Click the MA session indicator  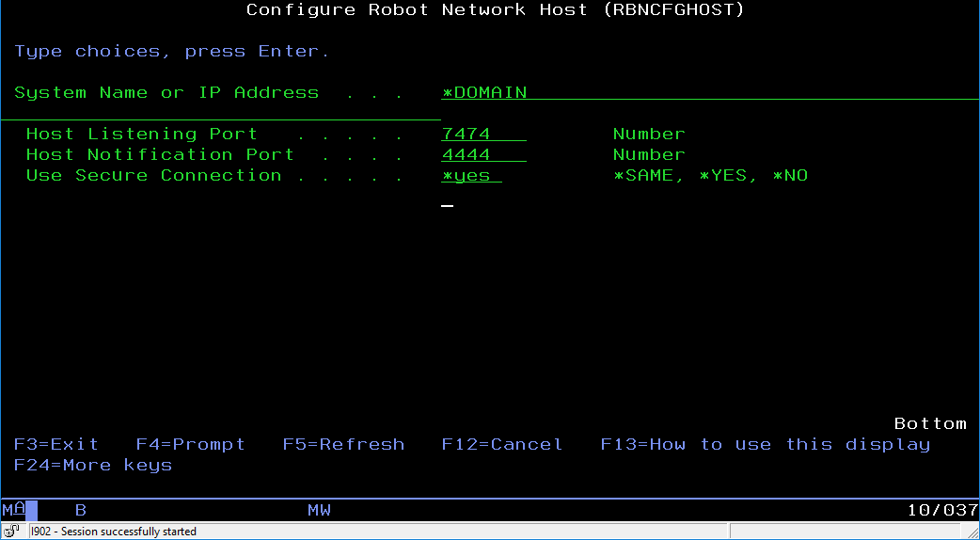pos(13,510)
